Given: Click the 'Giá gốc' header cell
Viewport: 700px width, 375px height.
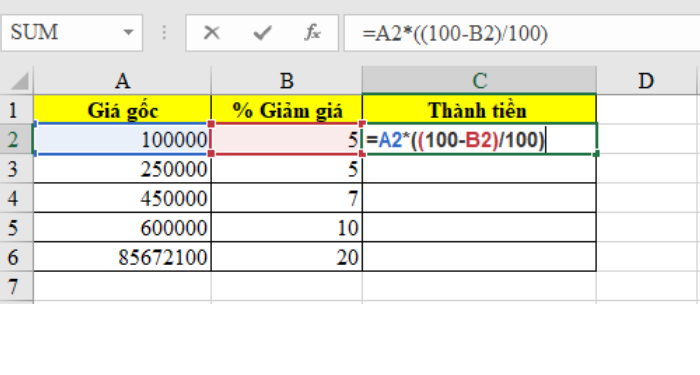Looking at the screenshot, I should 122,110.
